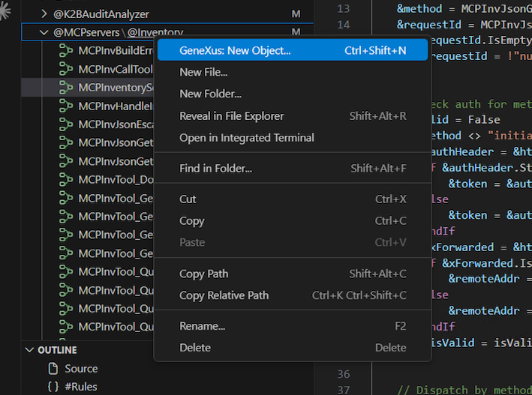This screenshot has height=395, width=532.
Task: Click the Source file icon in Outline
Action: click(53, 368)
